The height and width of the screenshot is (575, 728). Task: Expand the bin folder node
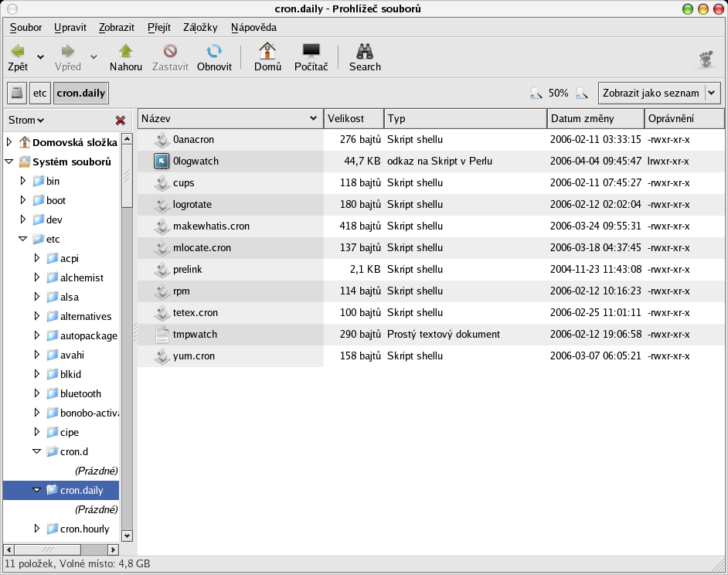point(23,181)
